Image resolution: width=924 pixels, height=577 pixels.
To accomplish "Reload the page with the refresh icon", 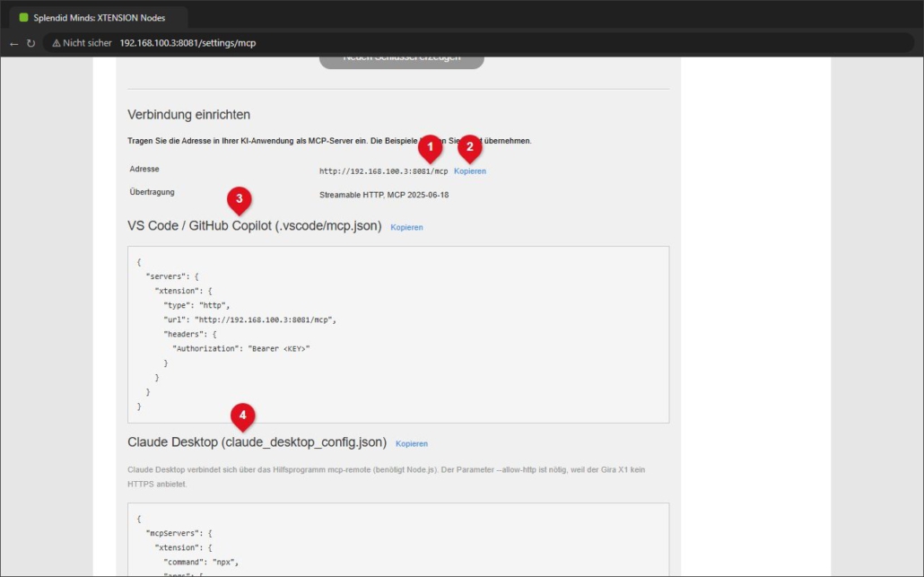I will tap(31, 43).
